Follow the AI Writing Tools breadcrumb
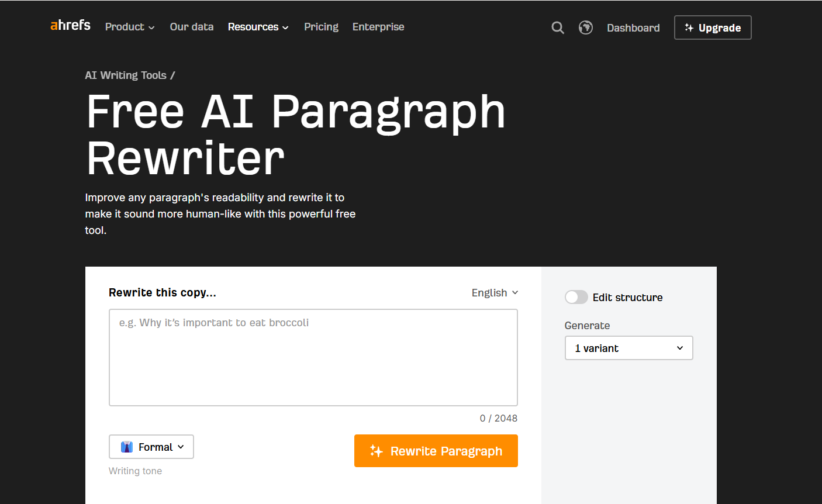Viewport: 822px width, 504px height. tap(126, 75)
